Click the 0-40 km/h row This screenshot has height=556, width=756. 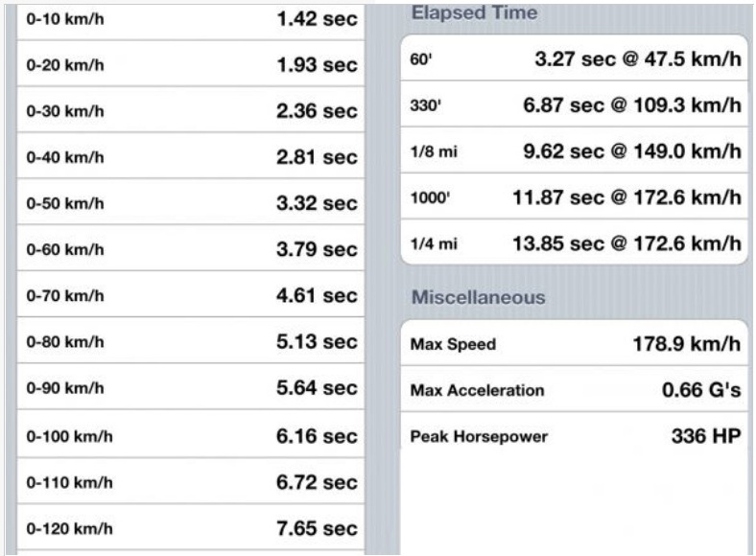click(192, 157)
